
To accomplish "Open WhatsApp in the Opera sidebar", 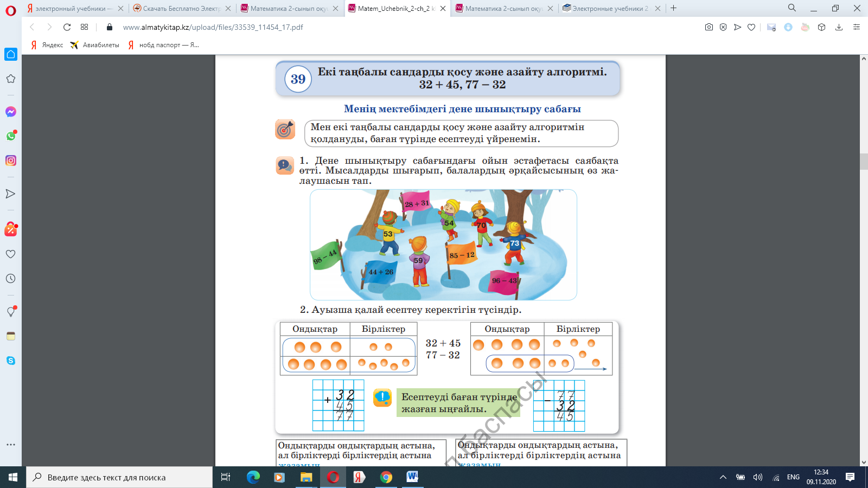I will click(x=11, y=136).
